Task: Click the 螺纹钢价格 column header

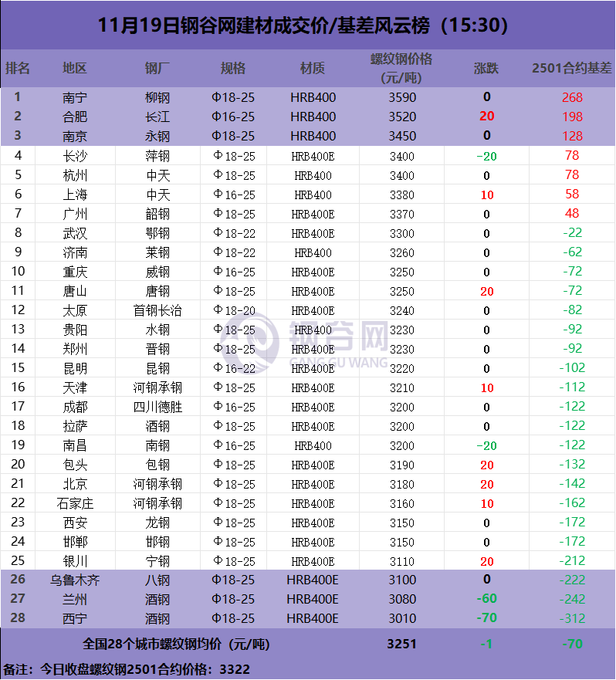Action: tap(401, 68)
